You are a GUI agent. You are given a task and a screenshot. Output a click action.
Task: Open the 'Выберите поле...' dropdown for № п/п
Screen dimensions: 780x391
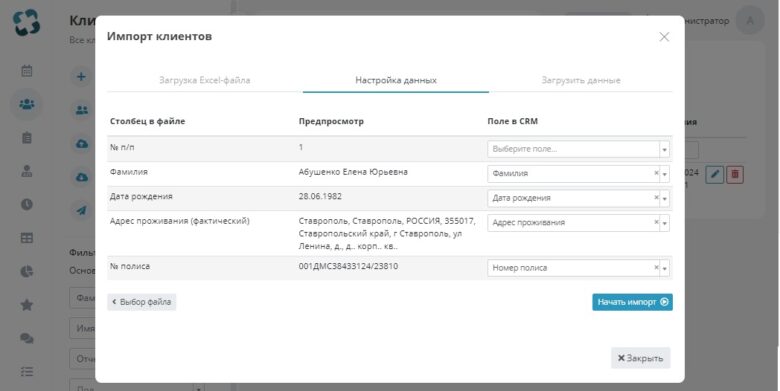coord(578,149)
